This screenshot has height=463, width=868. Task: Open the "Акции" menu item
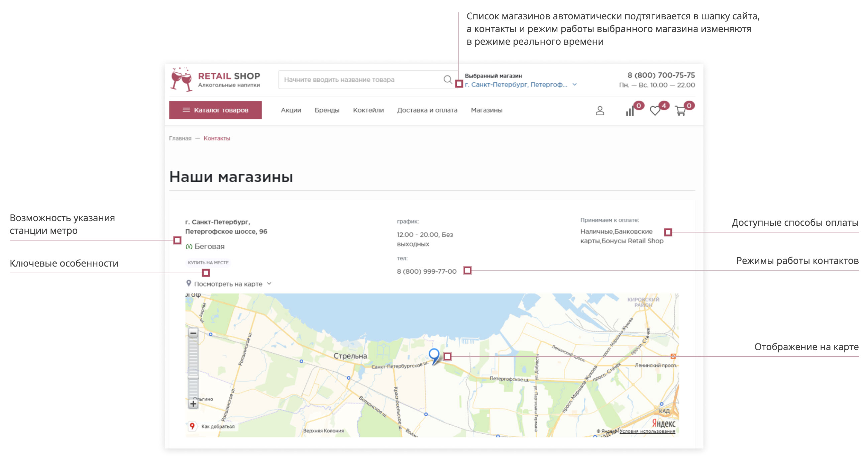pyautogui.click(x=291, y=110)
